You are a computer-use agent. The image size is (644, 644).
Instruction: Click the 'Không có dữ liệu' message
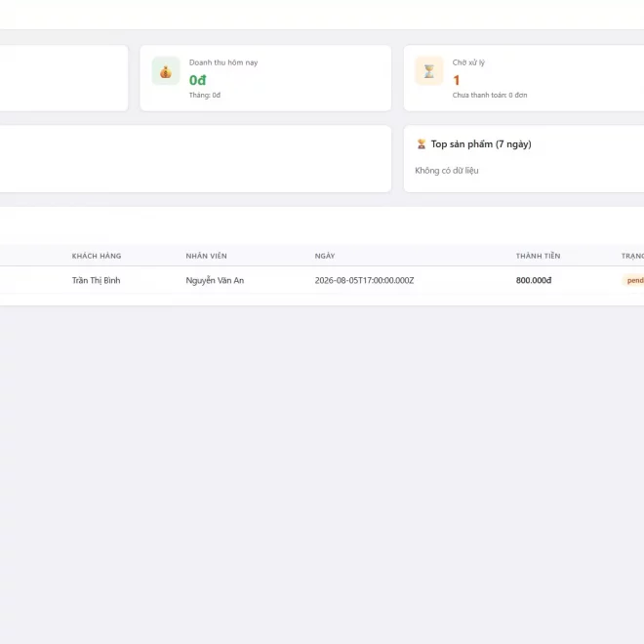coord(447,171)
